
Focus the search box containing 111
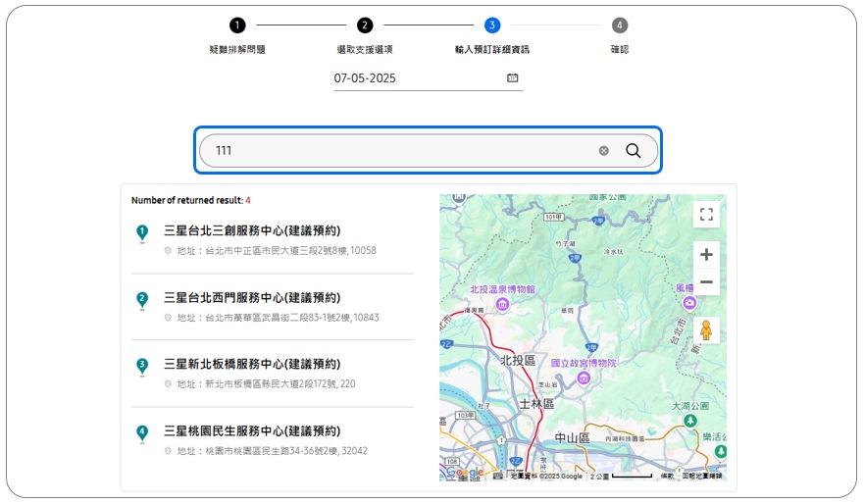coord(429,150)
